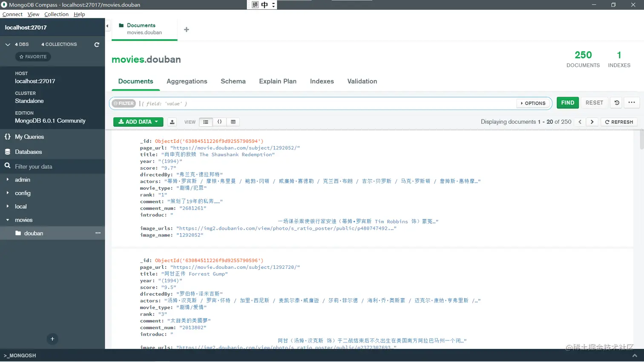Collapse the movies database
The height and width of the screenshot is (362, 644).
click(x=8, y=220)
